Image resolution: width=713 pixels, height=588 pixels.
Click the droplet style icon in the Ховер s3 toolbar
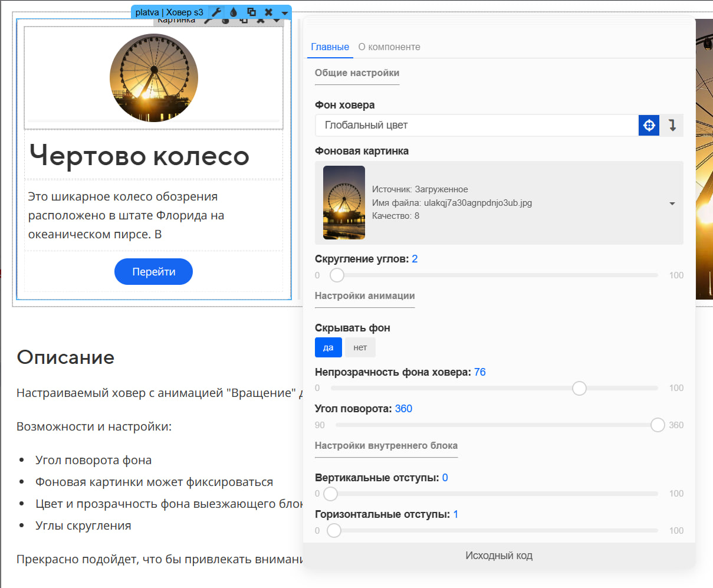[x=234, y=12]
